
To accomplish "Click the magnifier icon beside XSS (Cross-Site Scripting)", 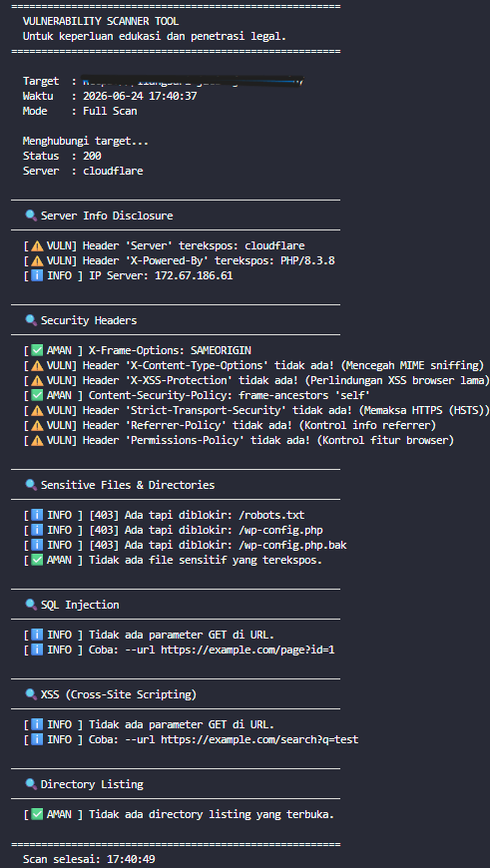I will pyautogui.click(x=31, y=694).
